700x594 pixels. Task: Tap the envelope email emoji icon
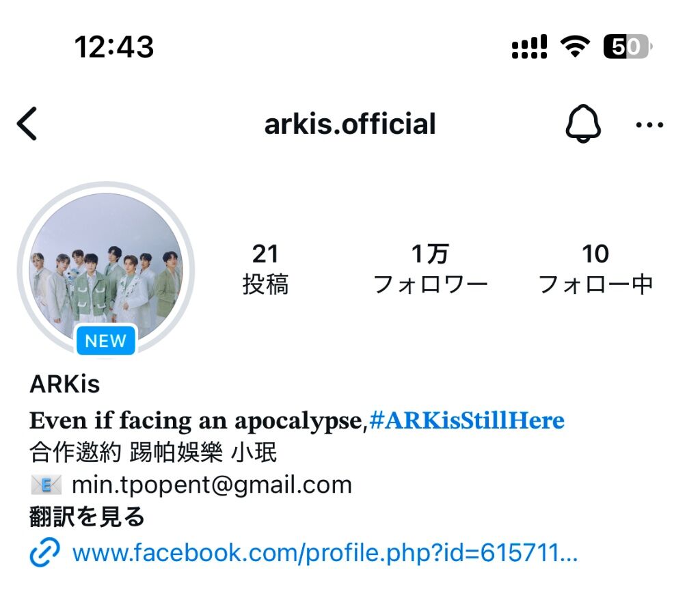46,485
